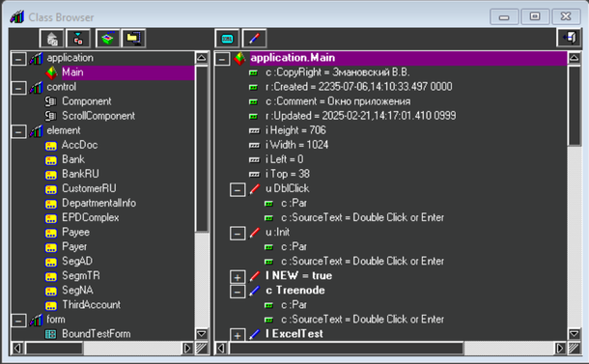Click the package icon beside control
The image size is (589, 364).
[x=36, y=88]
